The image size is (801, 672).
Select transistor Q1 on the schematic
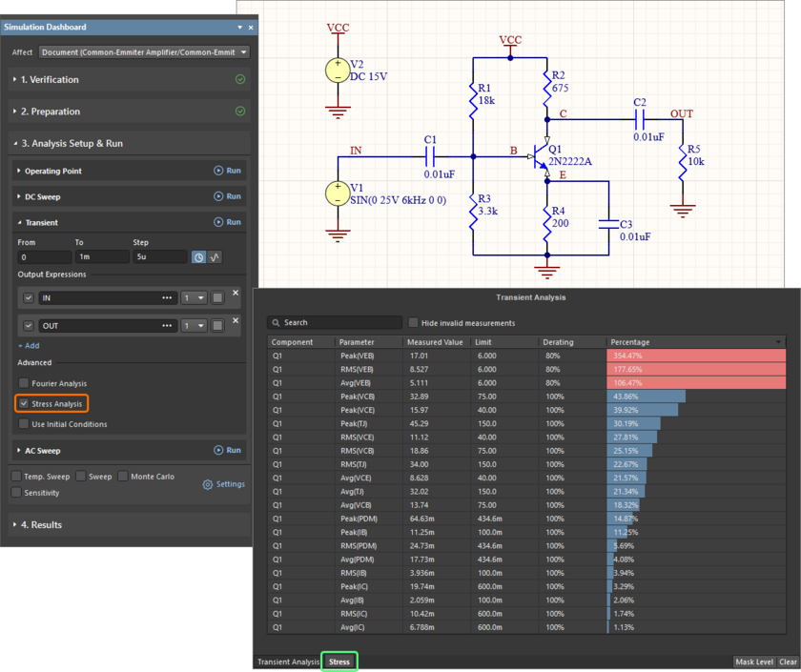point(542,156)
